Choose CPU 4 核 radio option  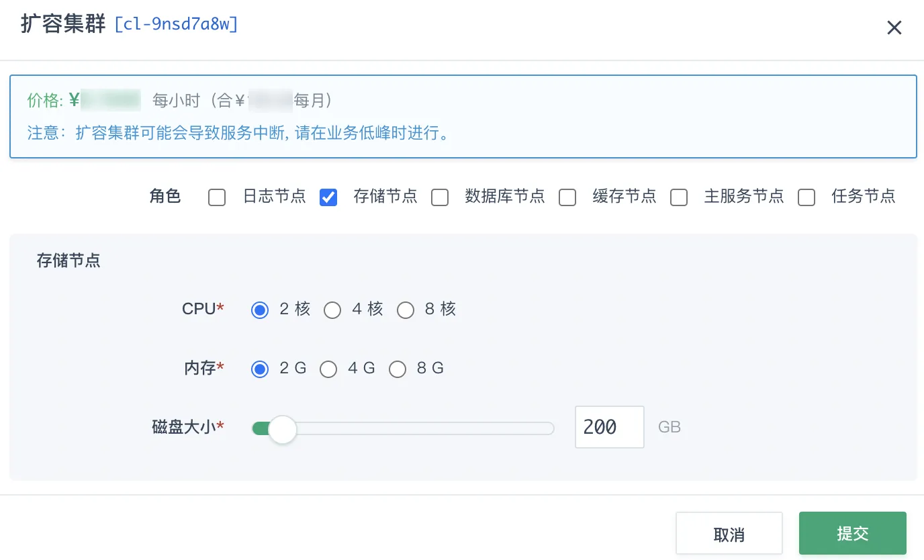coord(332,310)
